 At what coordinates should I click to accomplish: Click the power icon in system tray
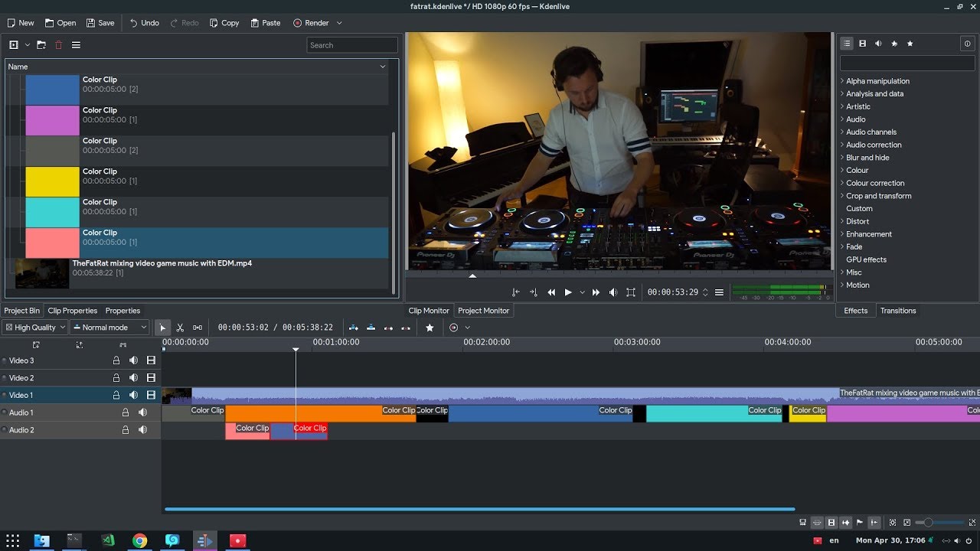click(969, 541)
